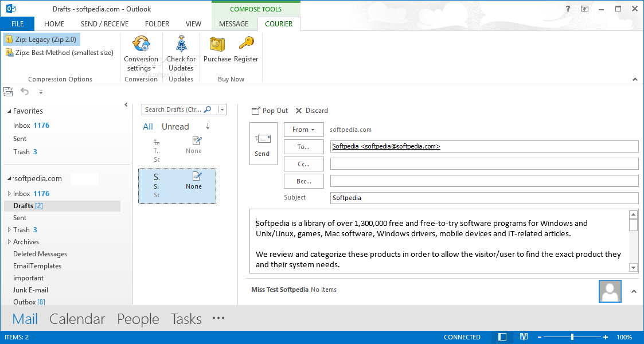This screenshot has width=644, height=344.
Task: Open Conversion settings in the Courier ribbon
Action: click(141, 54)
